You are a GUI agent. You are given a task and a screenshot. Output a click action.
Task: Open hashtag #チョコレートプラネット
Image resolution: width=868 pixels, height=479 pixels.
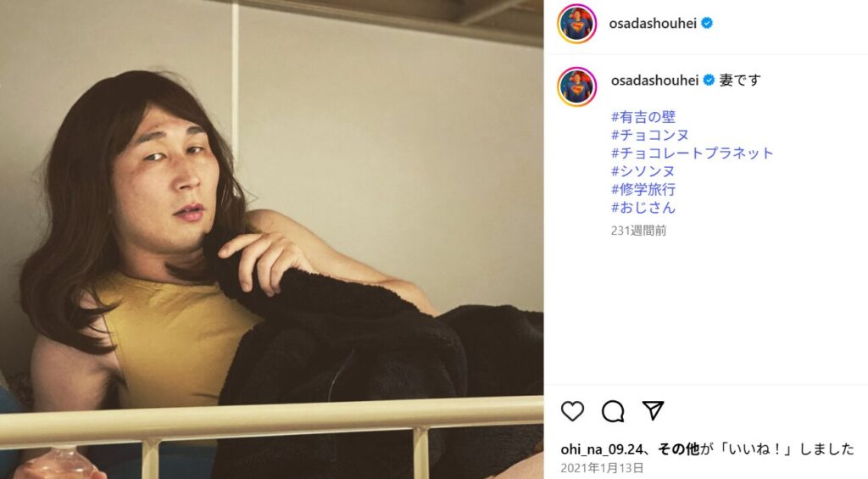[692, 153]
